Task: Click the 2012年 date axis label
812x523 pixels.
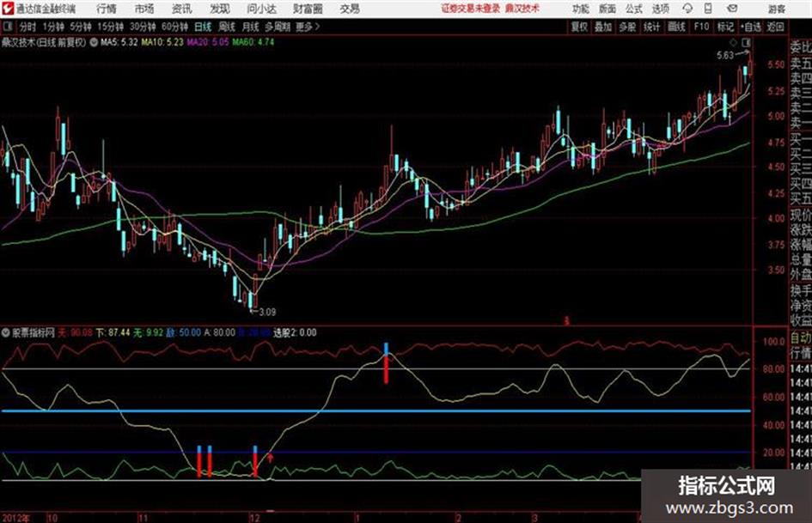Action: [x=16, y=518]
